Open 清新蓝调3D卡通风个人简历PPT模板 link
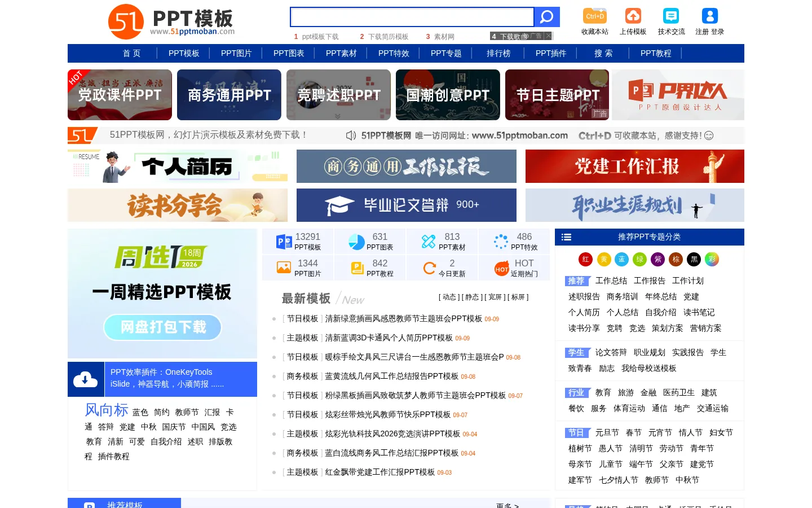This screenshot has height=508, width=812. 389,338
